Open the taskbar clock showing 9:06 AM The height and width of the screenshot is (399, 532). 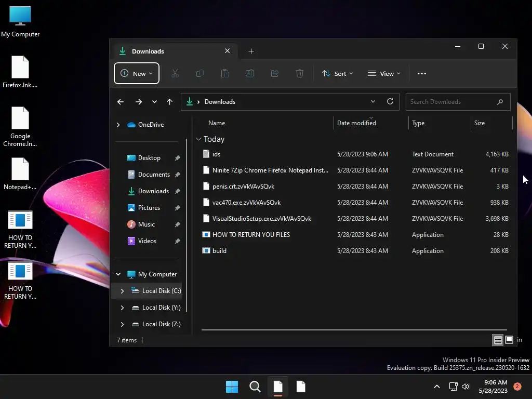(493, 387)
